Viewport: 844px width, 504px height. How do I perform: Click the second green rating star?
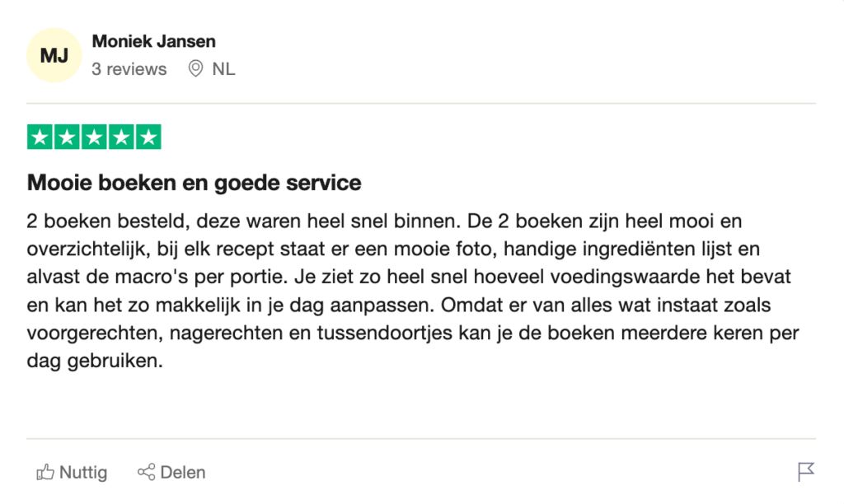click(68, 138)
